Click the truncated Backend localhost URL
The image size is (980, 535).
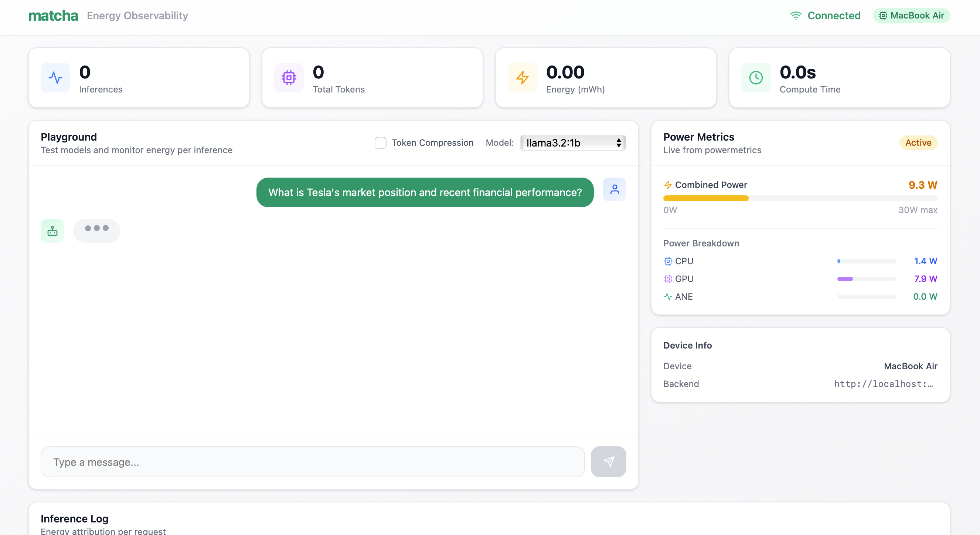pos(883,384)
